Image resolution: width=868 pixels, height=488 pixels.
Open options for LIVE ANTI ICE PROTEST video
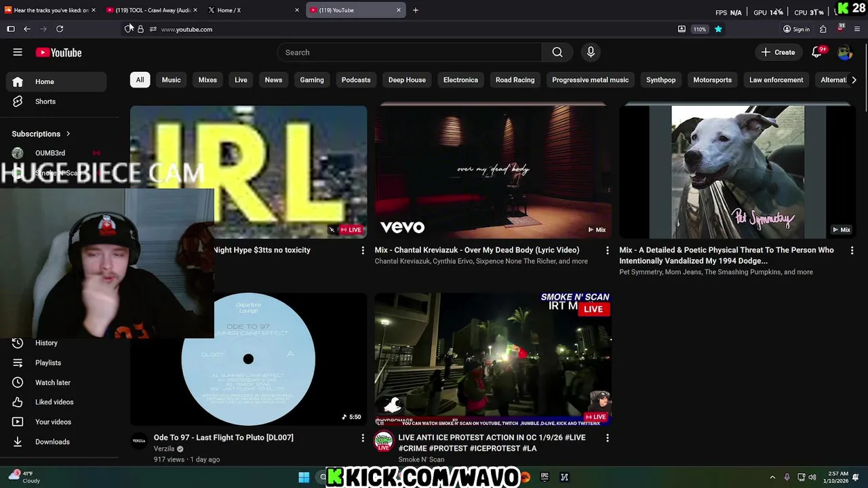click(x=607, y=439)
